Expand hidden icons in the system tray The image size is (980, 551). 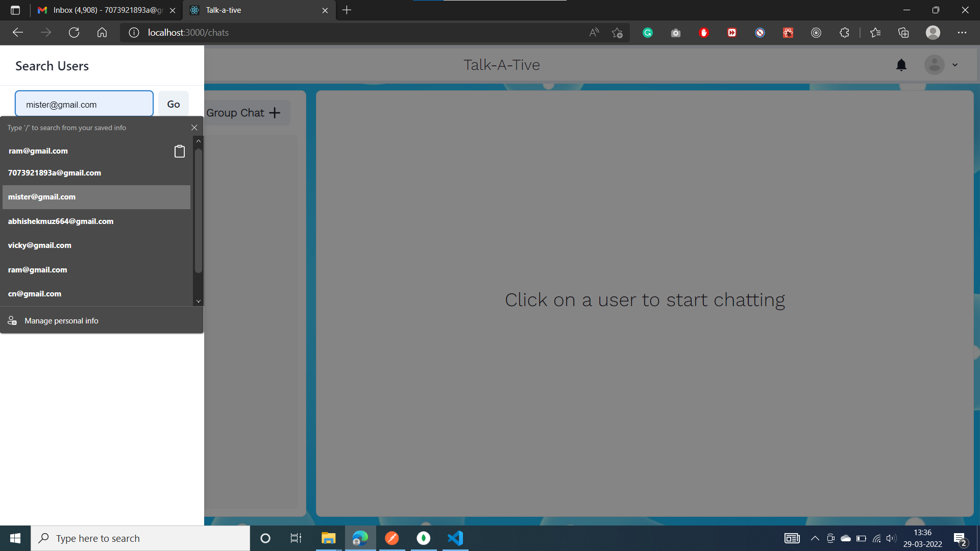point(815,538)
